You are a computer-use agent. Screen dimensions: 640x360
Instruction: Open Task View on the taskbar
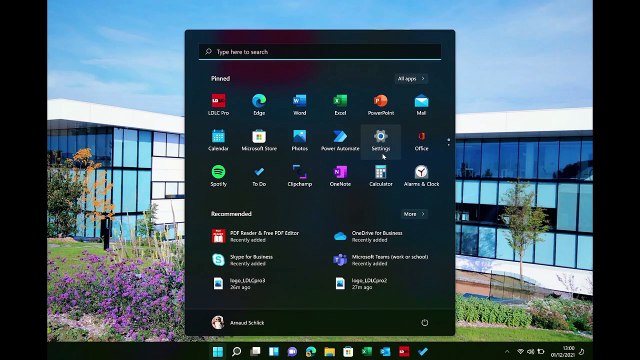pyautogui.click(x=255, y=351)
